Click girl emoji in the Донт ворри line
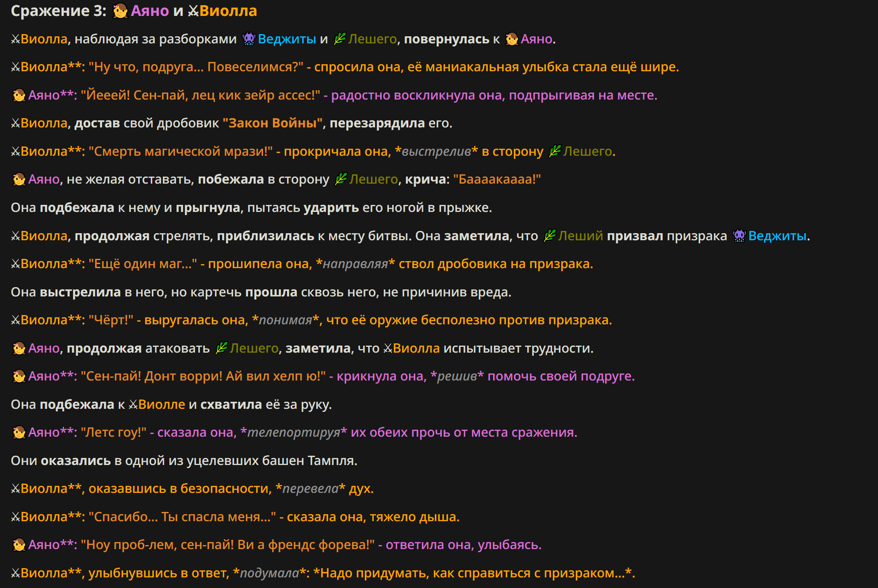Image resolution: width=878 pixels, height=588 pixels. click(x=19, y=376)
